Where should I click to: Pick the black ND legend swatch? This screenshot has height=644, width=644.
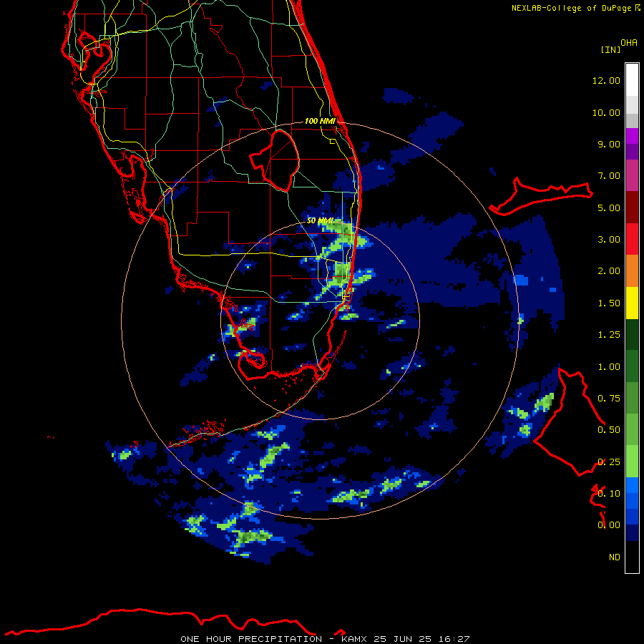tap(632, 557)
